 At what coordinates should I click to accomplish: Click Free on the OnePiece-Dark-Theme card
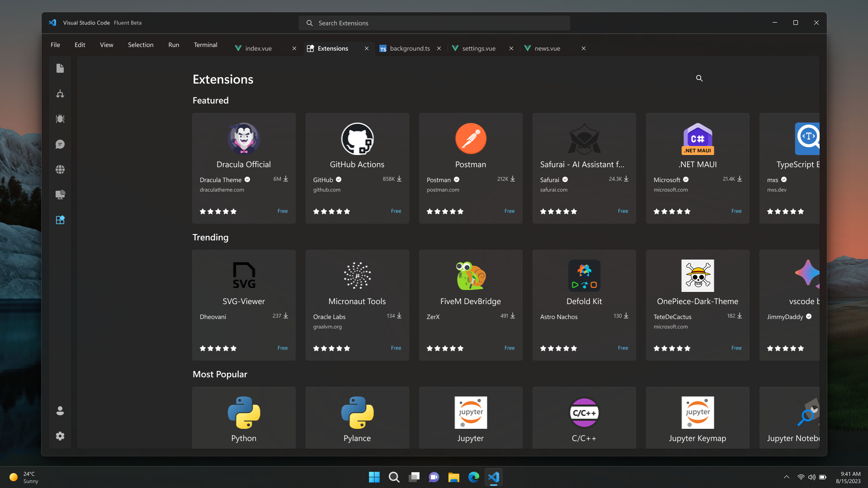736,348
